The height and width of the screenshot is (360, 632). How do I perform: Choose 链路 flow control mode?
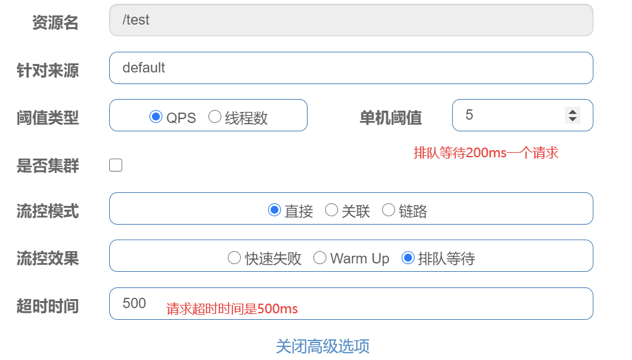tap(389, 210)
